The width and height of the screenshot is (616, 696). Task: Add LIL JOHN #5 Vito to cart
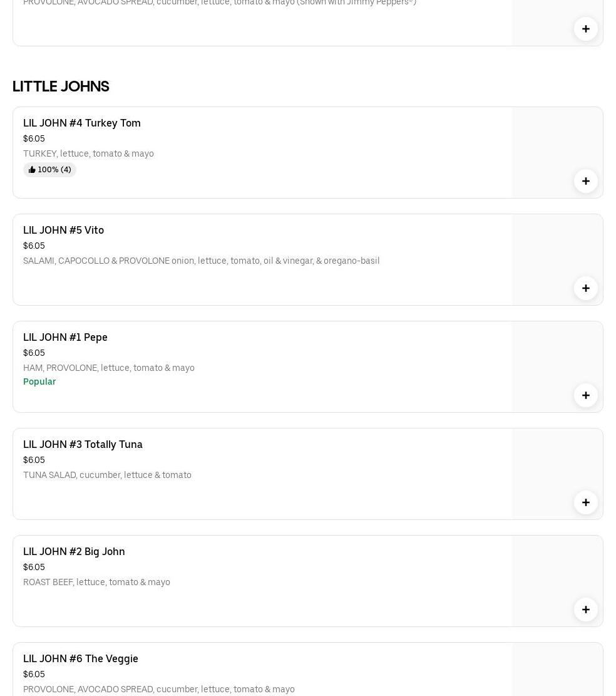[585, 288]
